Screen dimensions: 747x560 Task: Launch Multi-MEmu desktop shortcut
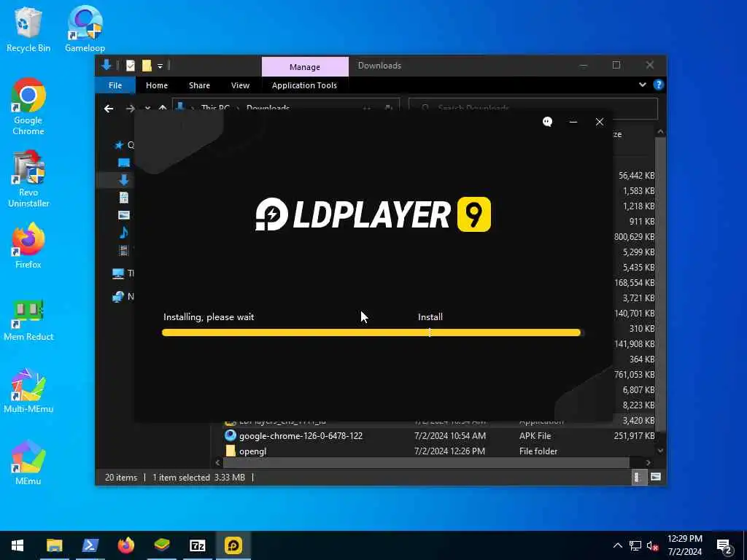[x=28, y=391]
